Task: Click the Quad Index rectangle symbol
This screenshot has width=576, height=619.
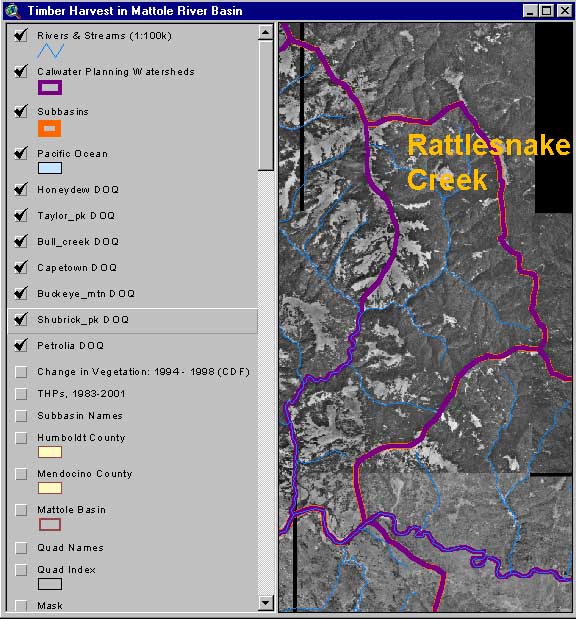Action: (x=50, y=584)
